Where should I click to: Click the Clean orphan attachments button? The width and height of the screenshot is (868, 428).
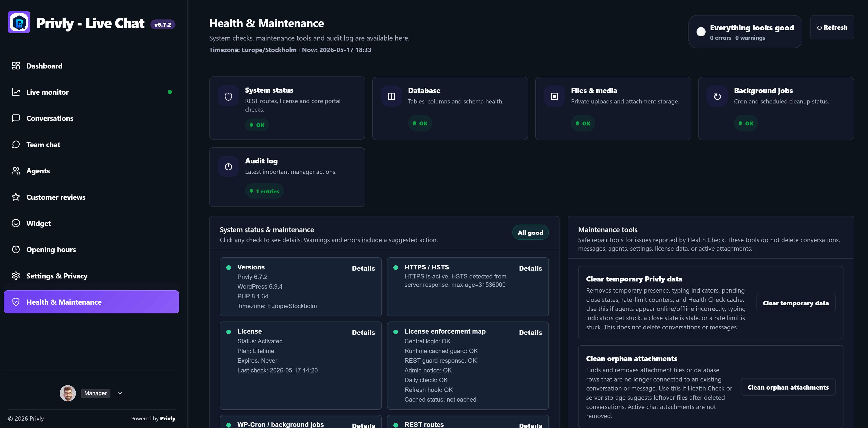(788, 387)
